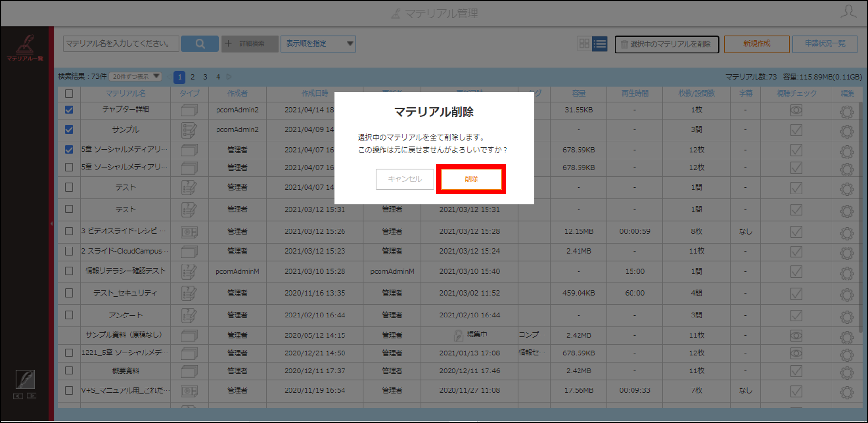
Task: Click eye view-check icon for チャプター詳細
Action: pyautogui.click(x=796, y=110)
